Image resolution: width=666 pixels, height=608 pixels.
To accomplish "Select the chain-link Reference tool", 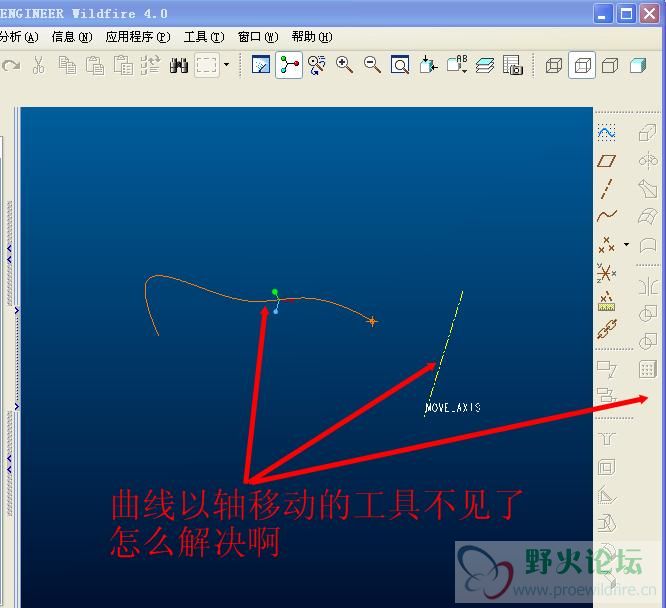I will pos(607,329).
